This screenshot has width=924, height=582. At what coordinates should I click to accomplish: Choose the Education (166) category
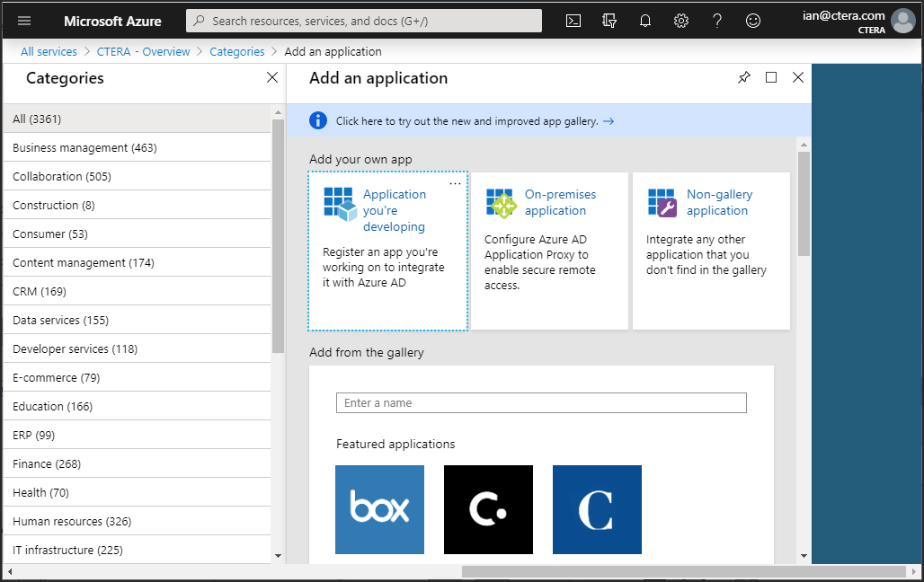(137, 407)
